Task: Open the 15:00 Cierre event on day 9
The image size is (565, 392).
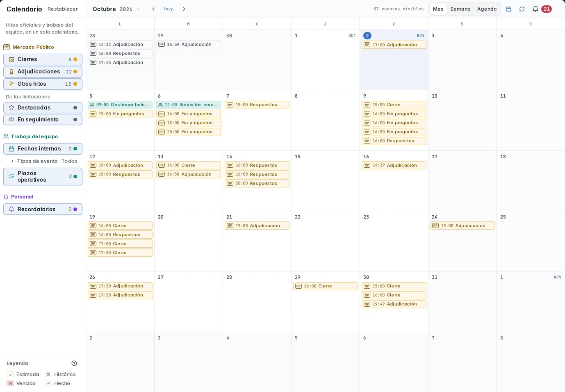Action: pos(394,105)
